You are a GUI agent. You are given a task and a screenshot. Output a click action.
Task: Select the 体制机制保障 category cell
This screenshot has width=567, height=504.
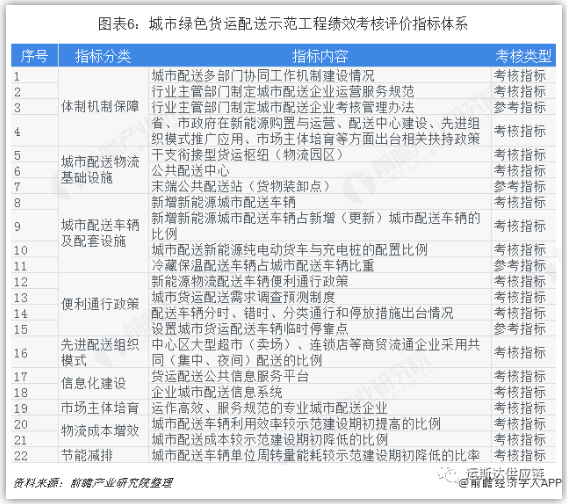100,106
